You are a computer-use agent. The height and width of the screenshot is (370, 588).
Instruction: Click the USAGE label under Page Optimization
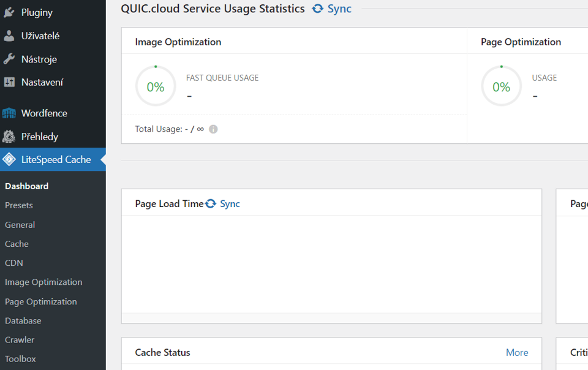click(544, 78)
